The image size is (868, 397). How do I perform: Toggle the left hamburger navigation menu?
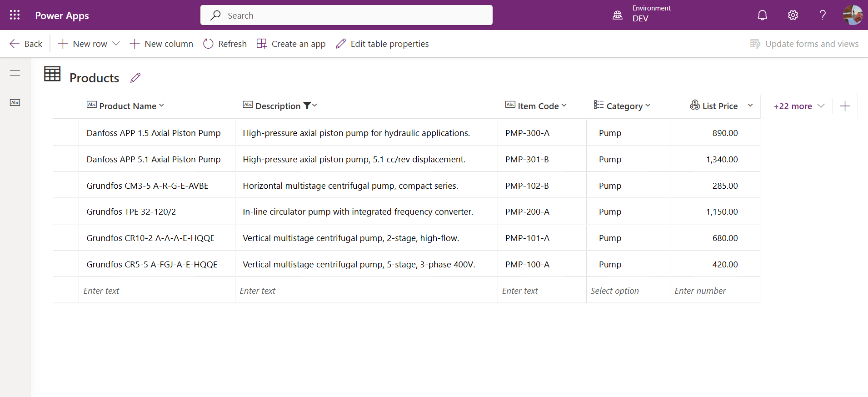click(15, 73)
